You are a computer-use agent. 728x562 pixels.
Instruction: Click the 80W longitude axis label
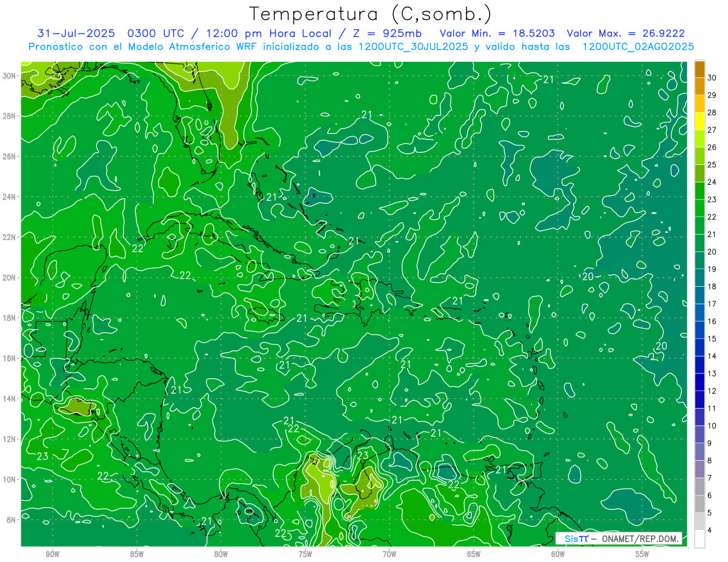pos(221,554)
